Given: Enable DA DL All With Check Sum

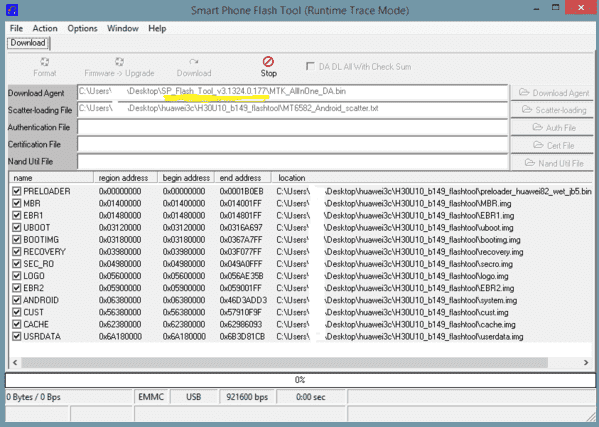Looking at the screenshot, I should coord(310,66).
